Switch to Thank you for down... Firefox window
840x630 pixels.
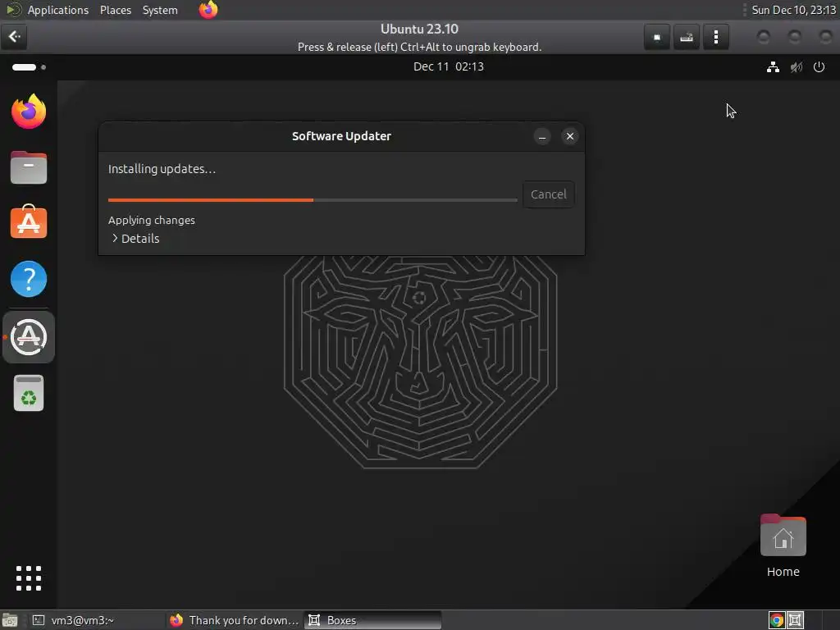point(234,620)
